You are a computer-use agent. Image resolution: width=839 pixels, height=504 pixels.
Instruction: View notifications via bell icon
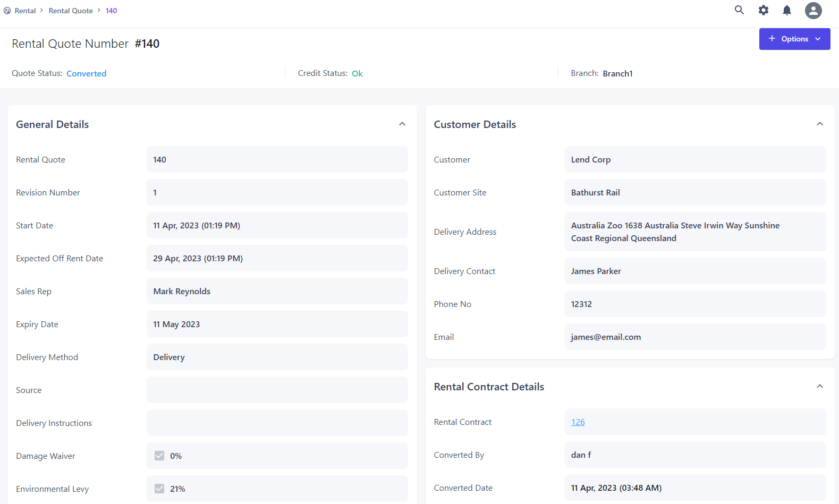click(x=787, y=10)
